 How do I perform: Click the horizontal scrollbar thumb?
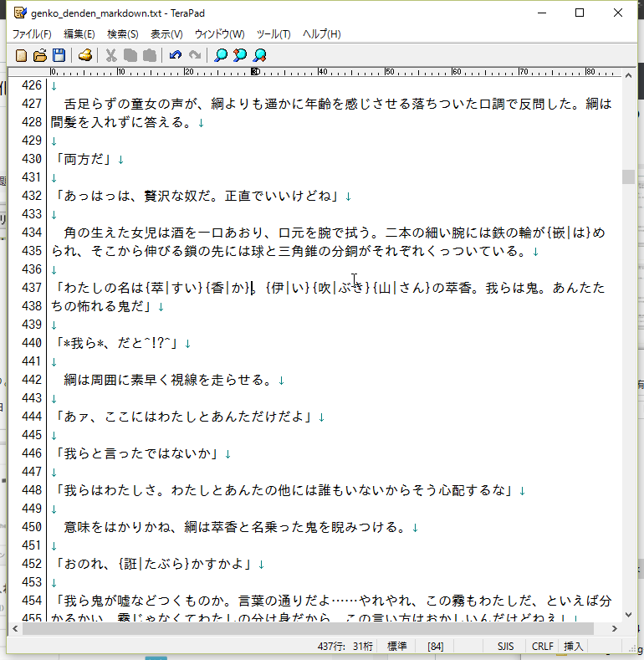point(308,628)
